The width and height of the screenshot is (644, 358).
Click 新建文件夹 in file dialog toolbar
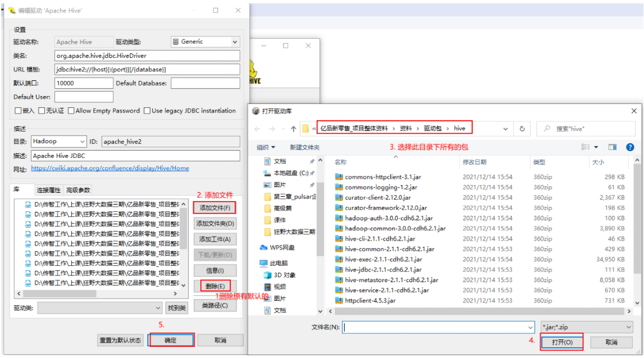(x=304, y=147)
